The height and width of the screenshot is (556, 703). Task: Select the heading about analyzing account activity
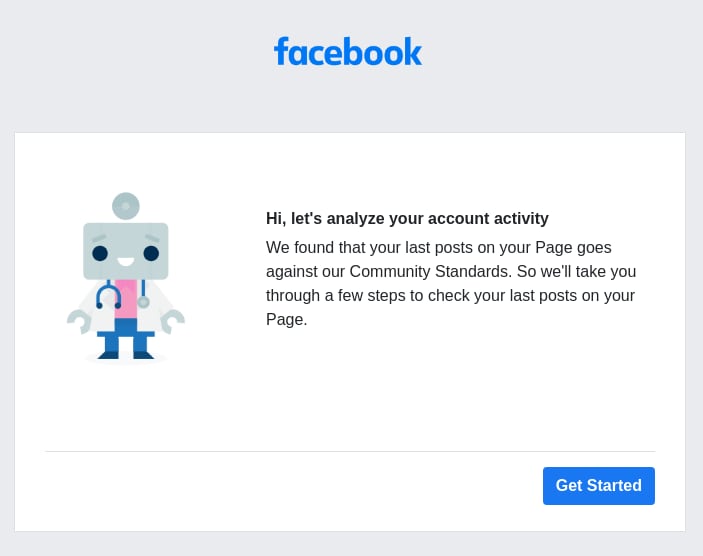407,218
